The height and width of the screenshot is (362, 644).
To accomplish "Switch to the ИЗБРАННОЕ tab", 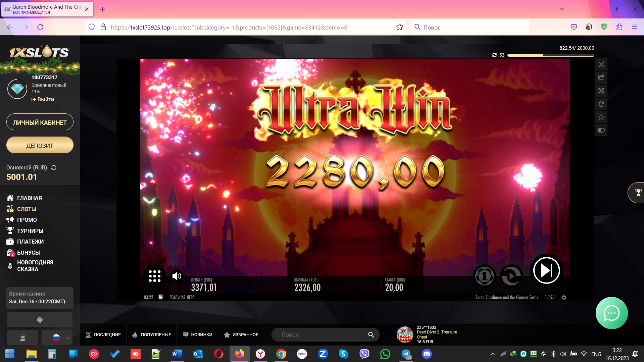I will tap(241, 334).
